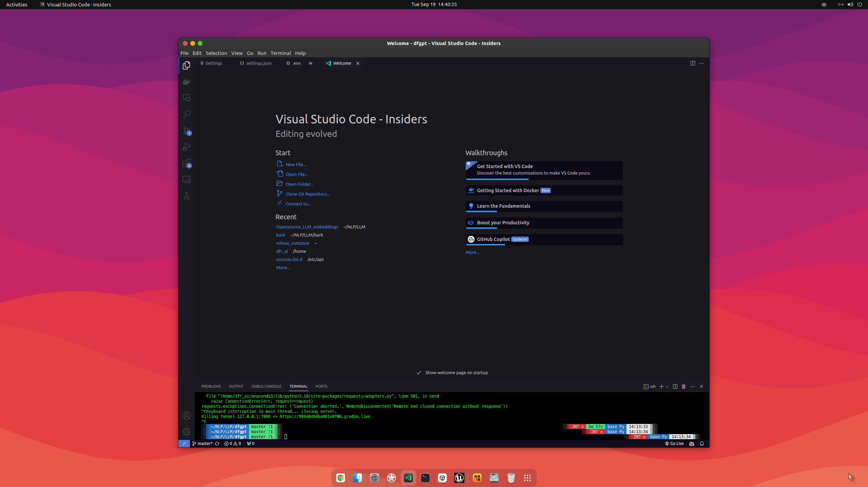Viewport: 868px width, 487px height.
Task: Open the terminal profile dropdown chevron
Action: [668, 386]
